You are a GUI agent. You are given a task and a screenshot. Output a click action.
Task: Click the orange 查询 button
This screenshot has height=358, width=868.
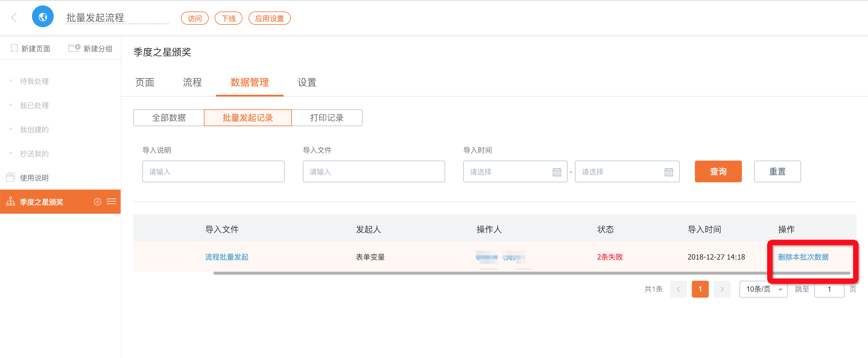718,171
